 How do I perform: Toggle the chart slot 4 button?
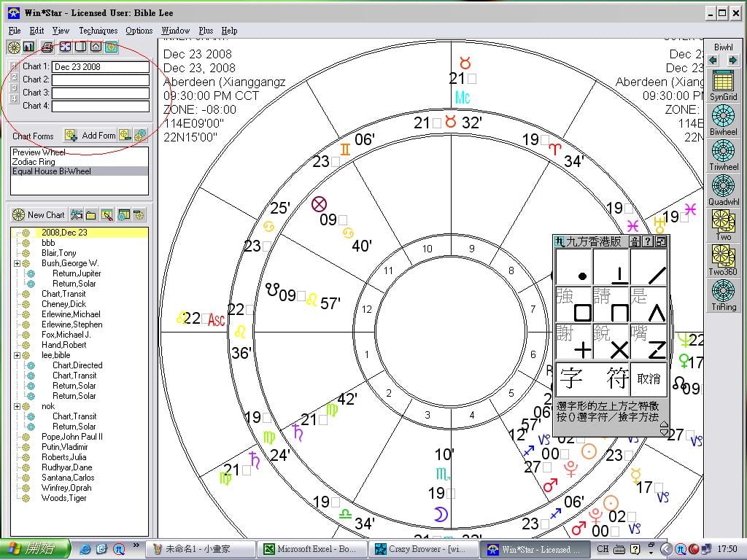tap(14, 99)
